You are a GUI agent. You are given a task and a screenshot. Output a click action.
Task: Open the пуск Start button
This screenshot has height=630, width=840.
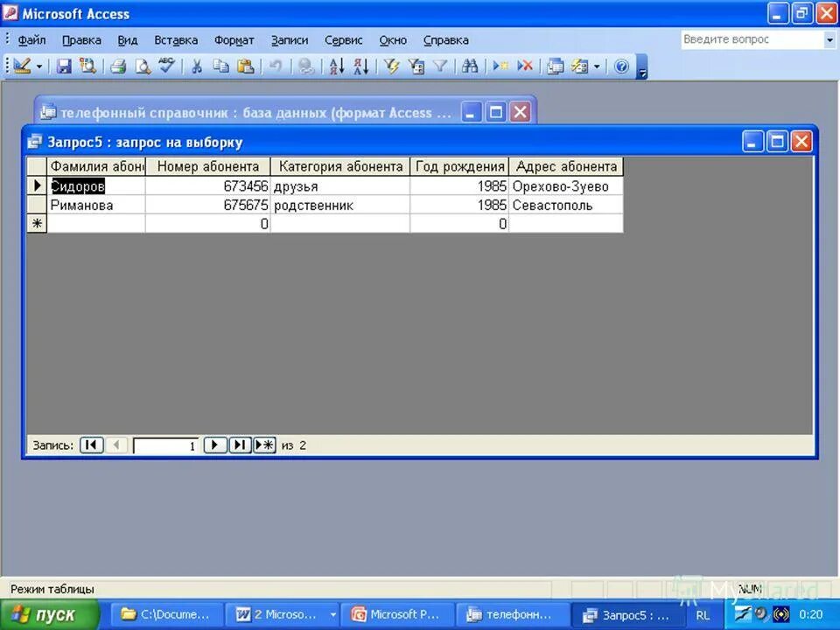click(50, 614)
